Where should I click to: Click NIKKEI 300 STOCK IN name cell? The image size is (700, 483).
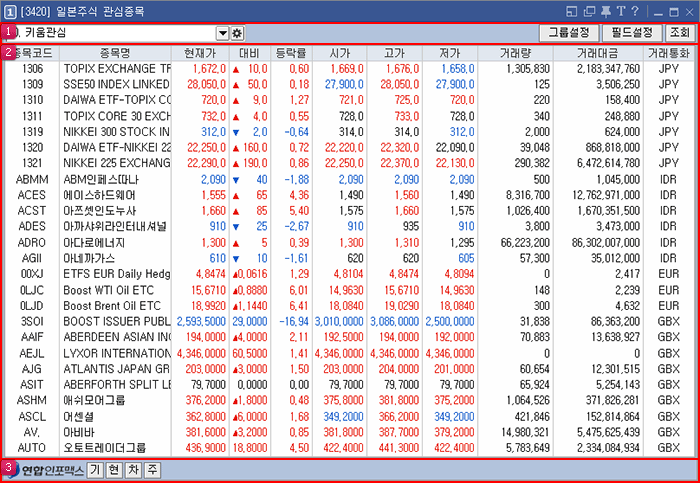pos(116,132)
